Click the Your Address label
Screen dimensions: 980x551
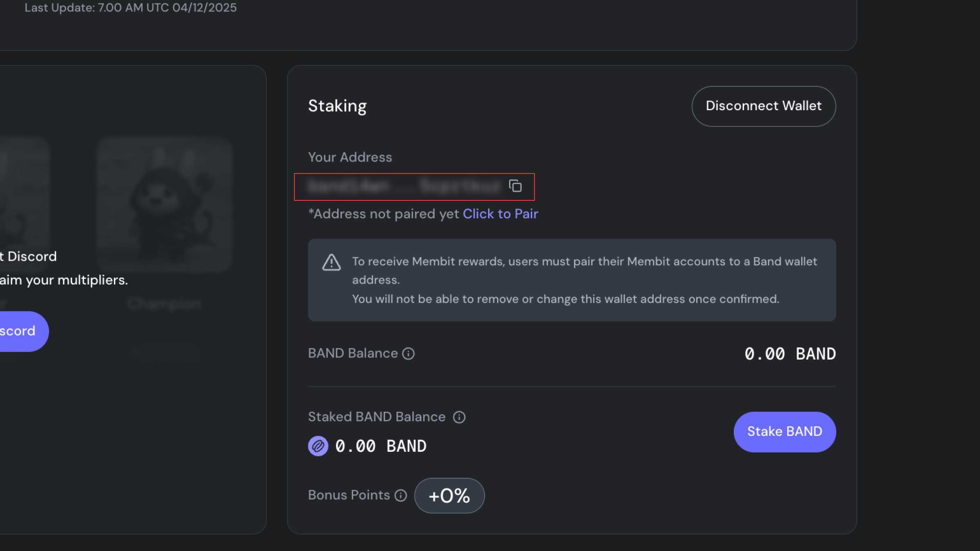click(350, 158)
